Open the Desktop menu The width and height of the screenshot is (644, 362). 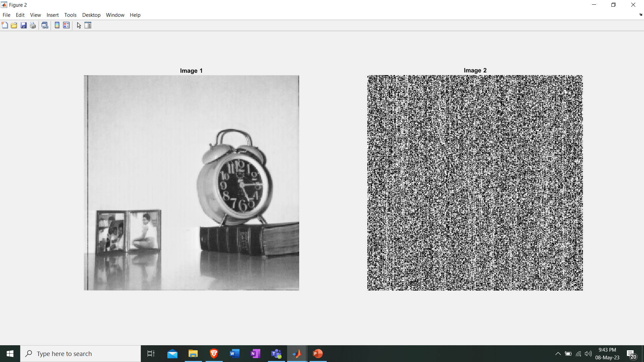pos(91,15)
